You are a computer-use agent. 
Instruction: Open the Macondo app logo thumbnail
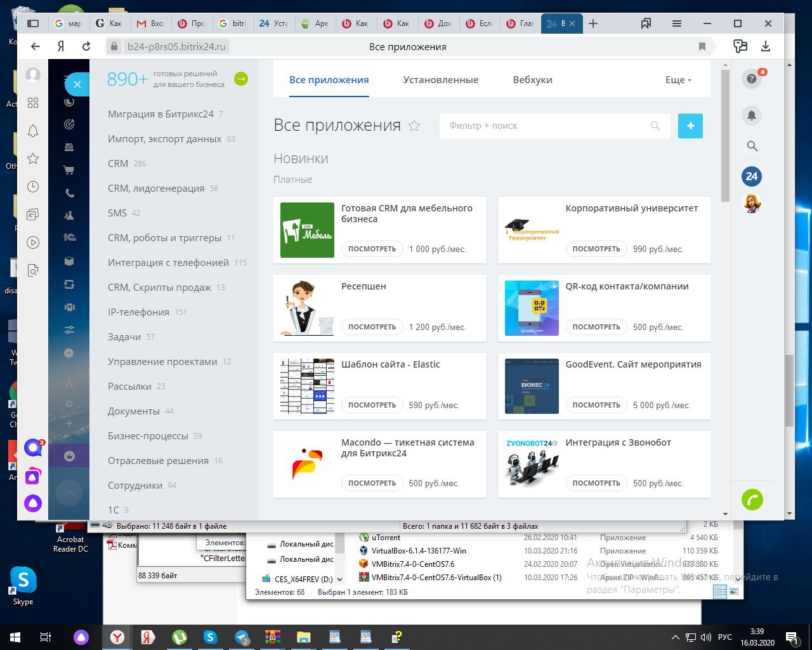[x=307, y=464]
